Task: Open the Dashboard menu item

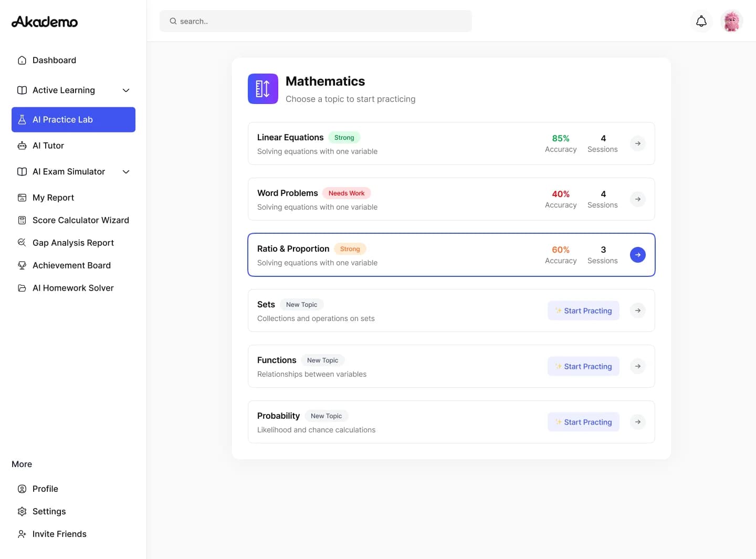Action: (54, 60)
